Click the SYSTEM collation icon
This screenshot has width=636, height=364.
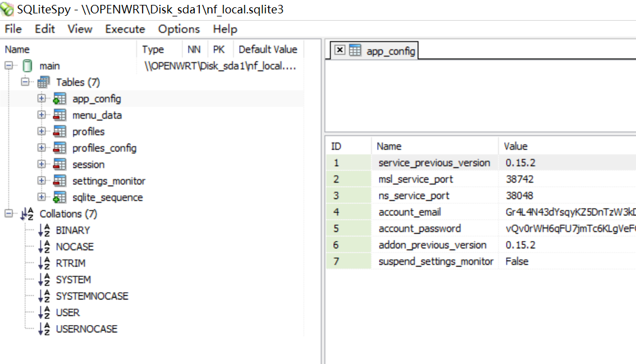(44, 279)
